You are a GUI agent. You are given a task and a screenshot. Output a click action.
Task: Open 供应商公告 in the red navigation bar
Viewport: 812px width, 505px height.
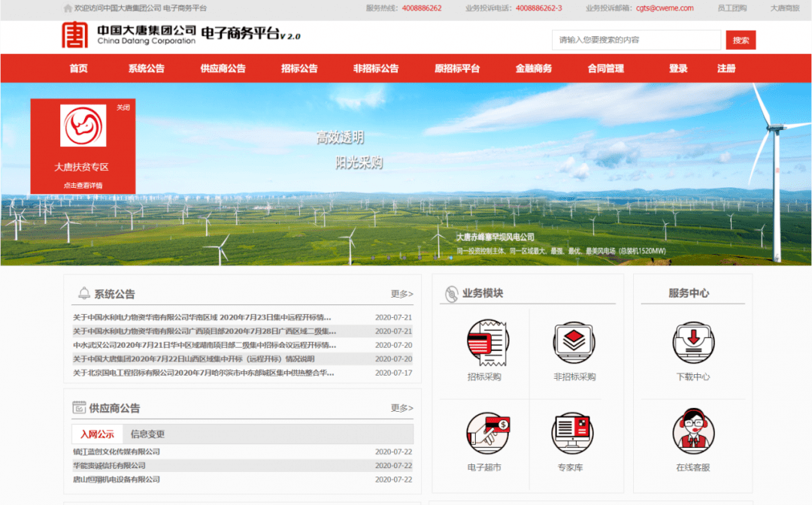point(223,68)
